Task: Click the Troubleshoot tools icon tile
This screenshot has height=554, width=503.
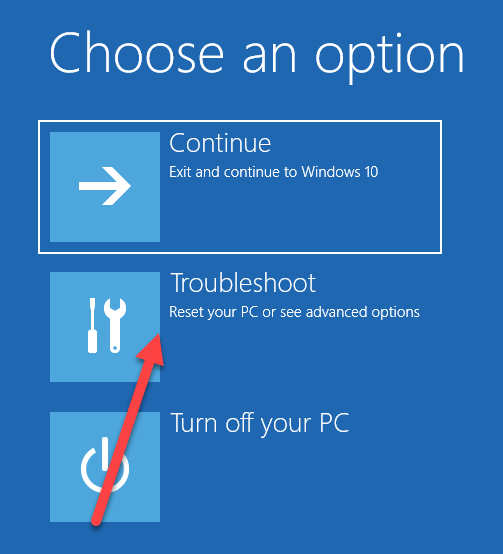Action: 105,327
